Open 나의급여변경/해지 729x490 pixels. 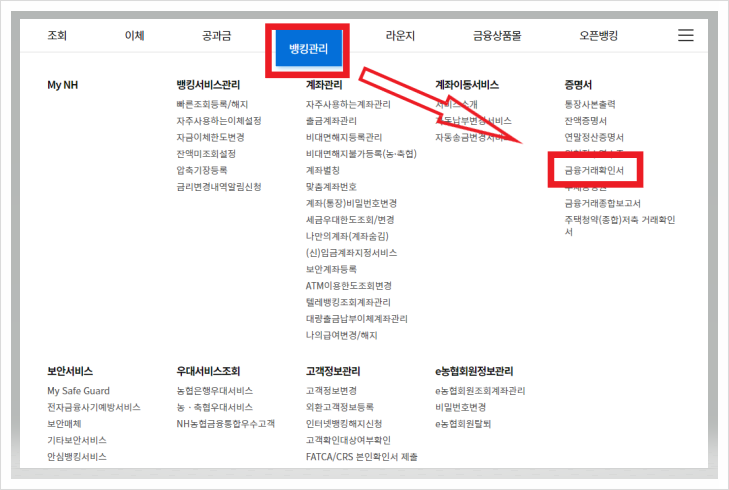point(341,335)
